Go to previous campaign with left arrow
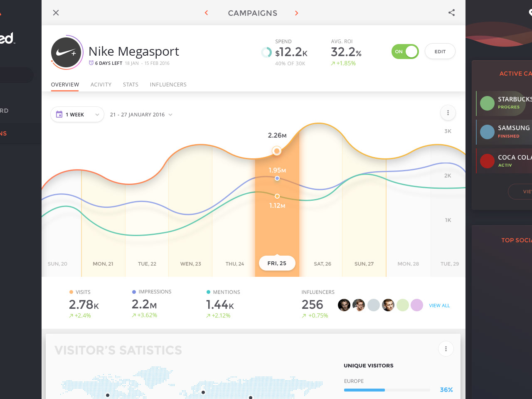This screenshot has width=532, height=399. (206, 13)
